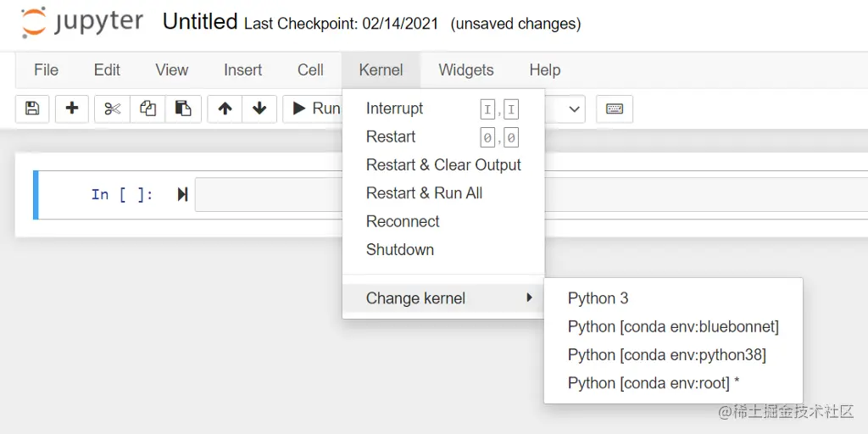Open the command palette keyboard icon
This screenshot has width=868, height=434.
(x=615, y=108)
